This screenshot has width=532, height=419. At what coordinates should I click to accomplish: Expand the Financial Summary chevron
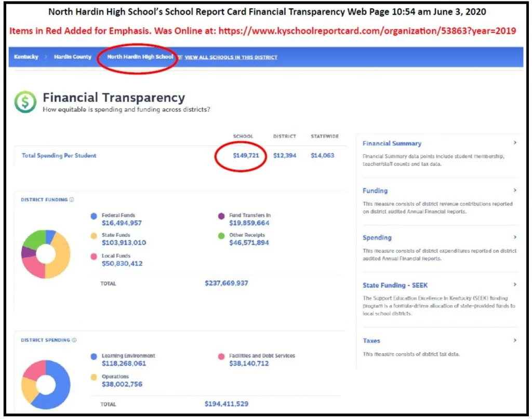point(515,143)
